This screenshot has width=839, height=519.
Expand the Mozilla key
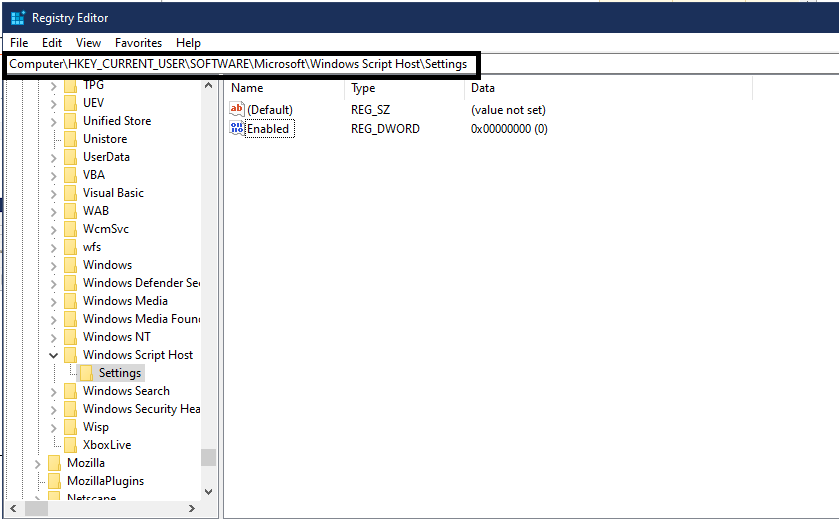click(x=37, y=463)
